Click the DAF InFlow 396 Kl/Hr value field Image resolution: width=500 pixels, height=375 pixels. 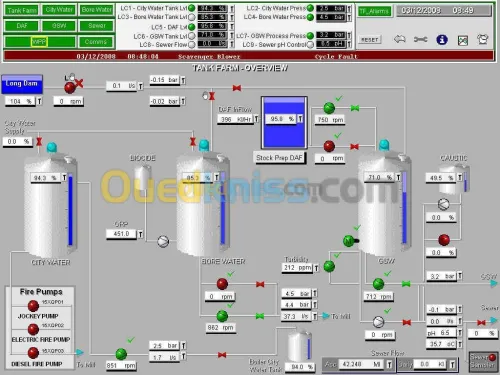tap(236, 119)
